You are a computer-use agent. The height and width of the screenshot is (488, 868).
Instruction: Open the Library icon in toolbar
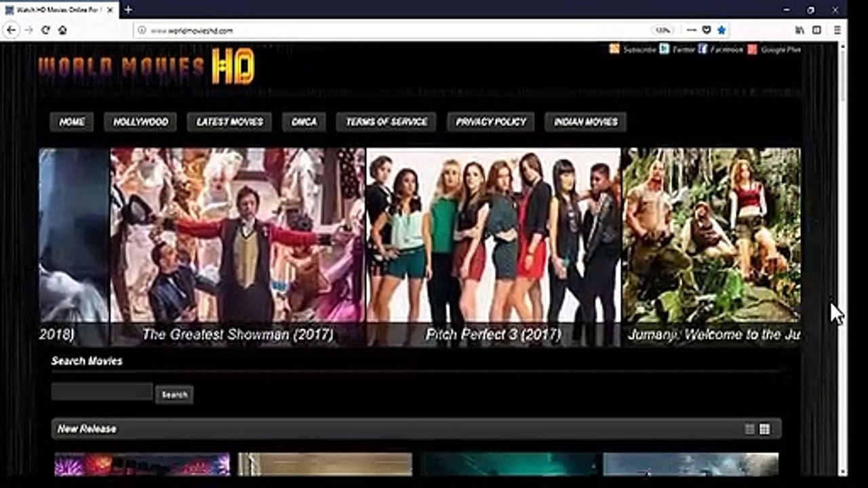pyautogui.click(x=800, y=30)
